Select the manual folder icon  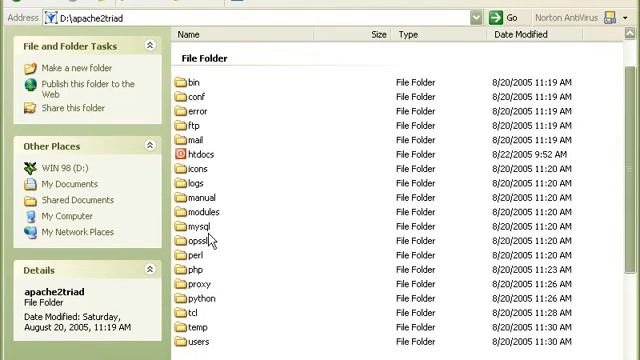point(180,198)
